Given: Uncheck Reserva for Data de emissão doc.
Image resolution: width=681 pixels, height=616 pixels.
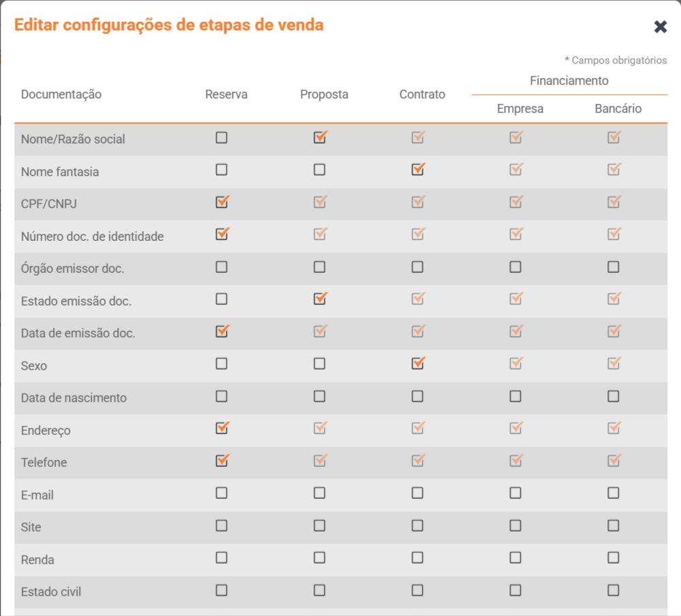Looking at the screenshot, I should point(222,331).
